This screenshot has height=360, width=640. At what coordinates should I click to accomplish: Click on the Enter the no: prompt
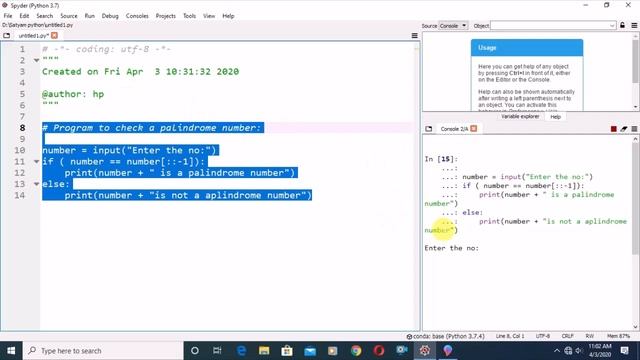coord(451,248)
